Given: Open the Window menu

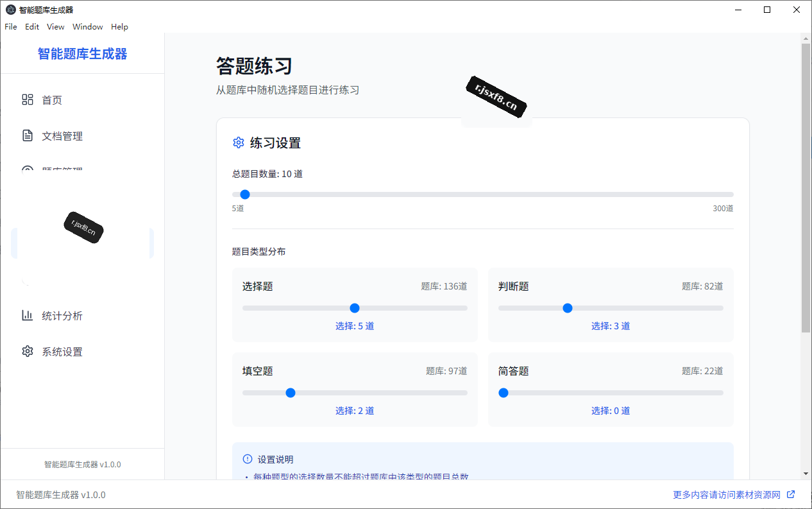Looking at the screenshot, I should [88, 26].
